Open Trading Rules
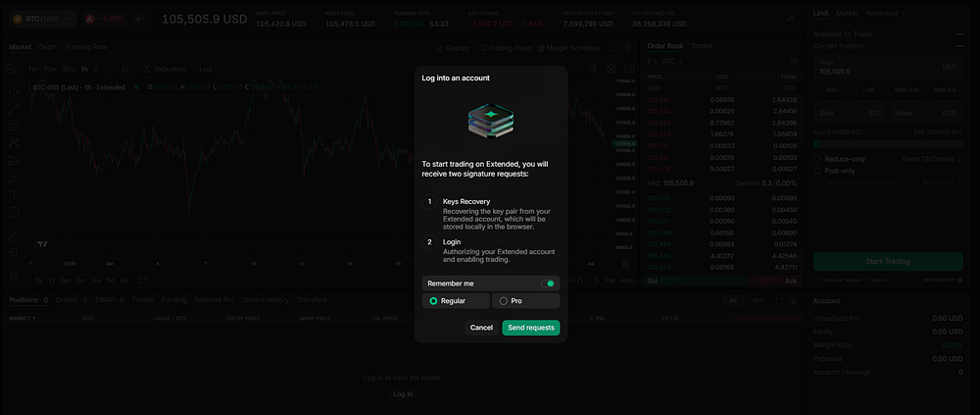Viewport: 980px width, 415px height. tap(506, 48)
